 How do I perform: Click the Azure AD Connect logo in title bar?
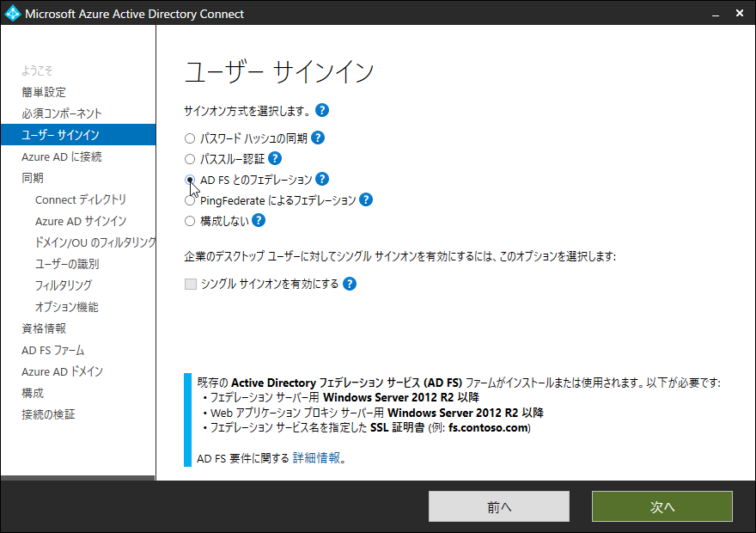click(x=13, y=14)
